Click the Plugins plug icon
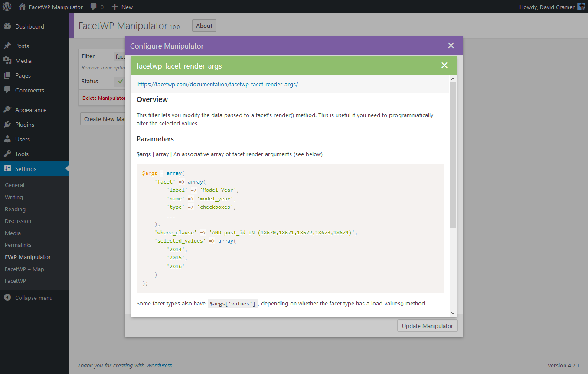Viewport: 588px width, 374px height. tap(7, 125)
